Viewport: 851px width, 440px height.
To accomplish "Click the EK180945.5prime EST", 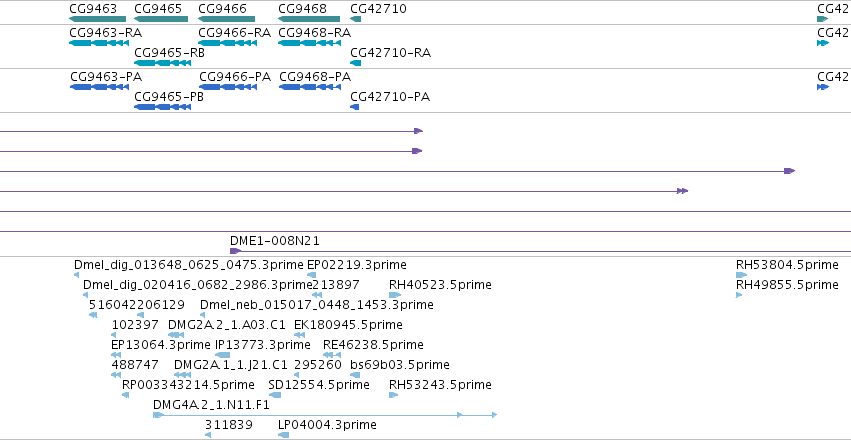I will pyautogui.click(x=299, y=335).
